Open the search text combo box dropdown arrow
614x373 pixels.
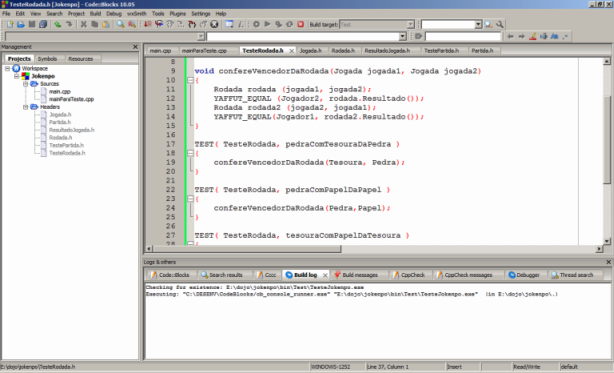coord(478,24)
